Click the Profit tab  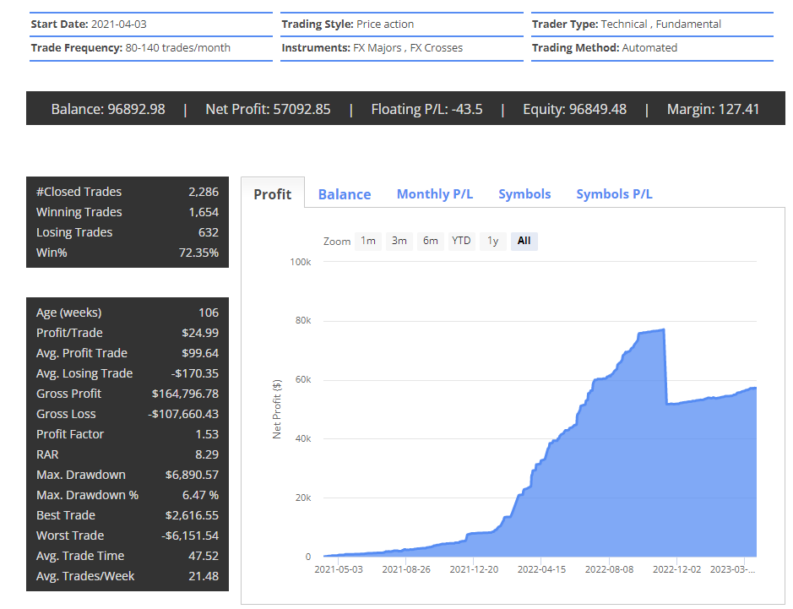pos(272,194)
